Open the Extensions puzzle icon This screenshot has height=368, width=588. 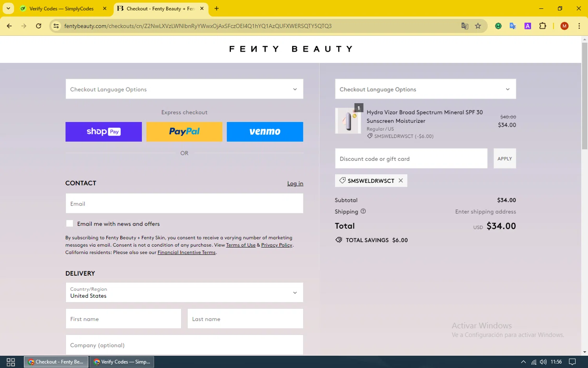click(x=543, y=26)
